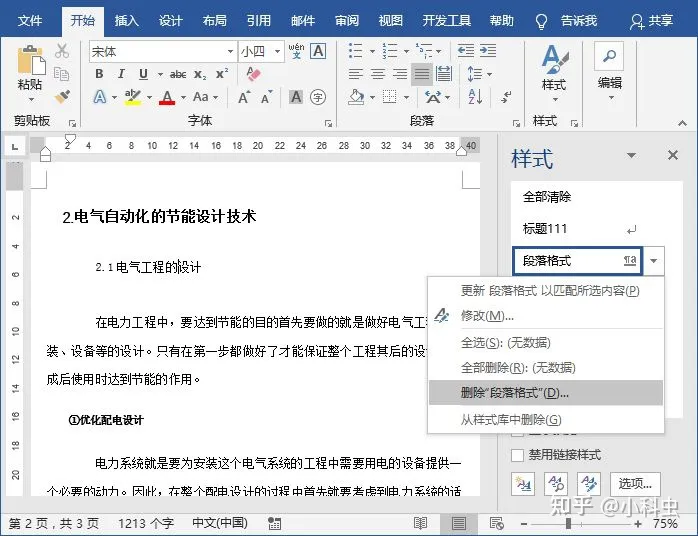
Task: Switch to the 设计 tab
Action: [170, 20]
